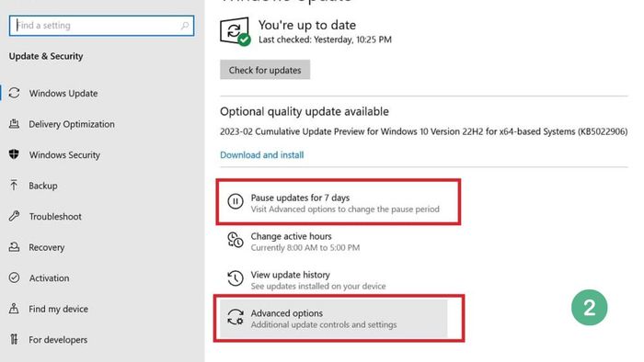Viewport: 644px width, 362px height.
Task: Click the Check for updates button
Action: [265, 70]
